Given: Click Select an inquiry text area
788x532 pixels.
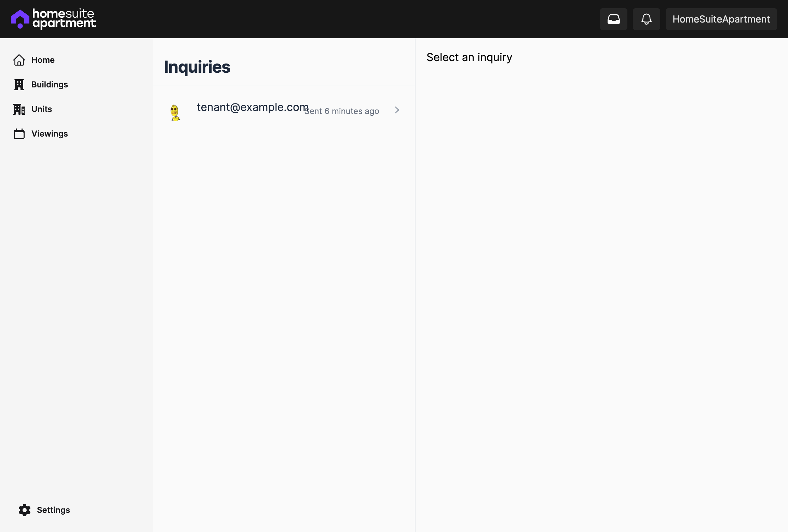Looking at the screenshot, I should (468, 57).
